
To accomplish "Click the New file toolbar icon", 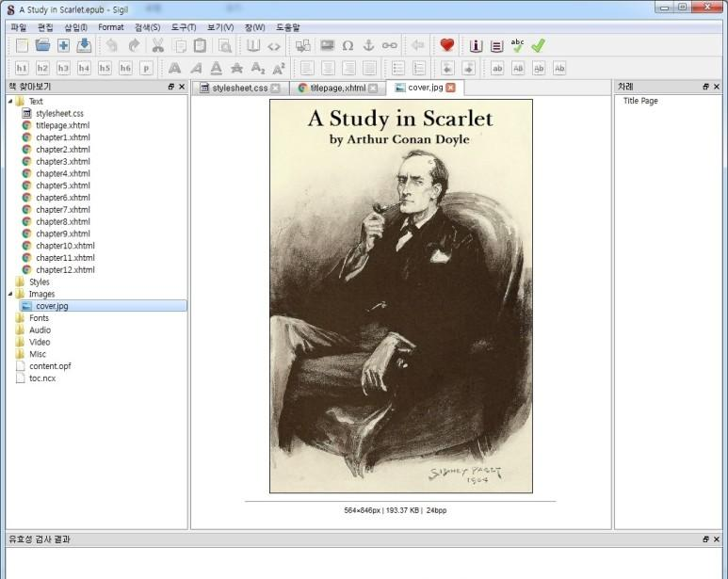I will point(22,45).
